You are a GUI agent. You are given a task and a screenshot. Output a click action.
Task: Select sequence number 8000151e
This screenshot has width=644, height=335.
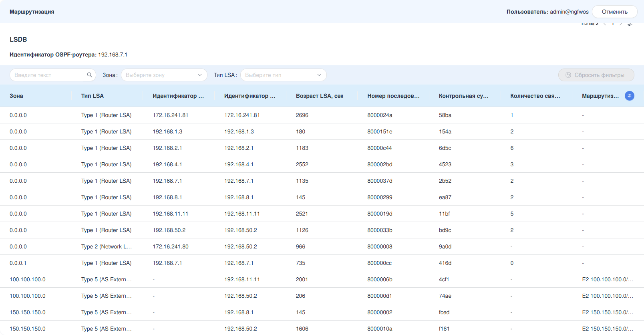(x=380, y=131)
